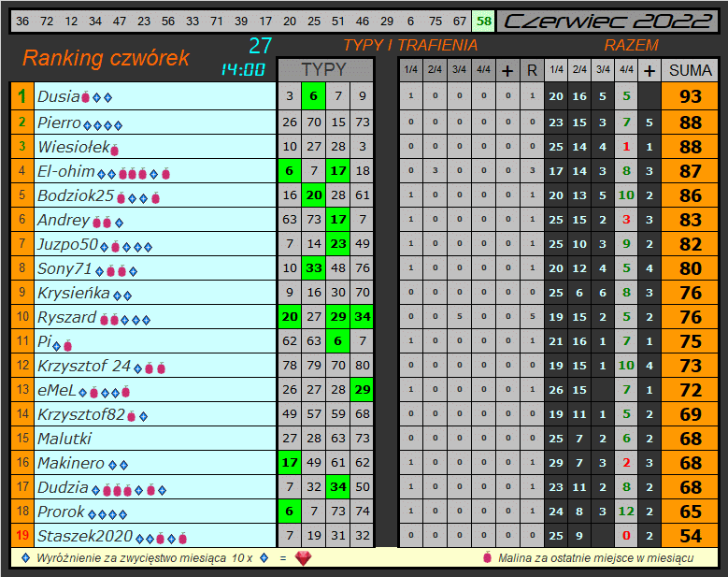Viewport: 728px width, 577px height.
Task: Click the 'SUMA' column header
Action: click(x=690, y=70)
